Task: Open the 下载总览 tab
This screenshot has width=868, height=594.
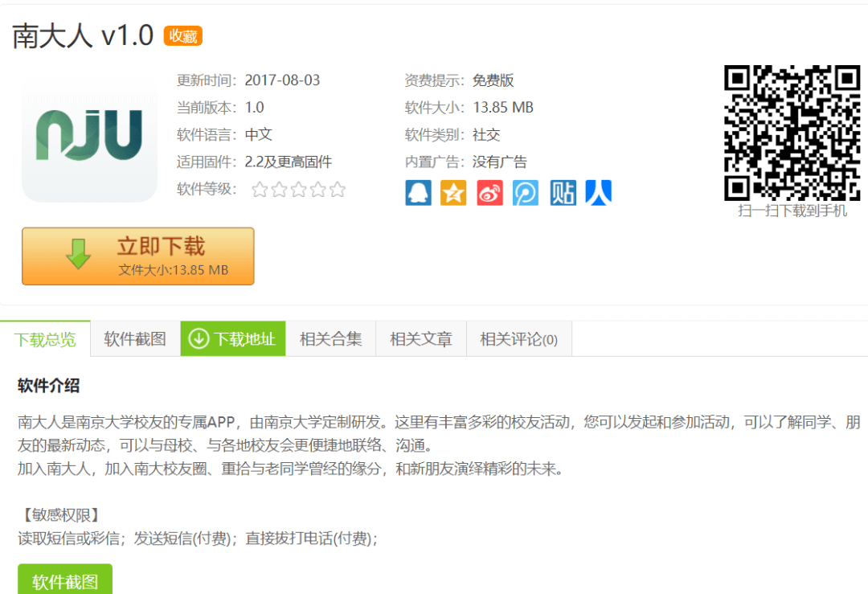Action: [45, 338]
